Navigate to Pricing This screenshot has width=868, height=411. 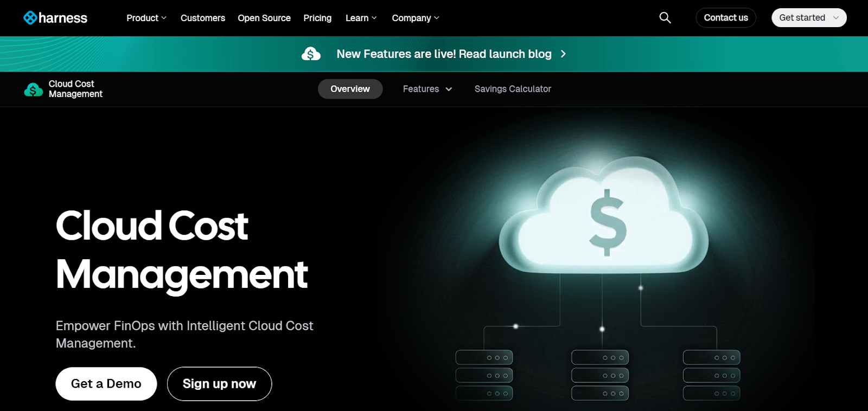point(317,18)
